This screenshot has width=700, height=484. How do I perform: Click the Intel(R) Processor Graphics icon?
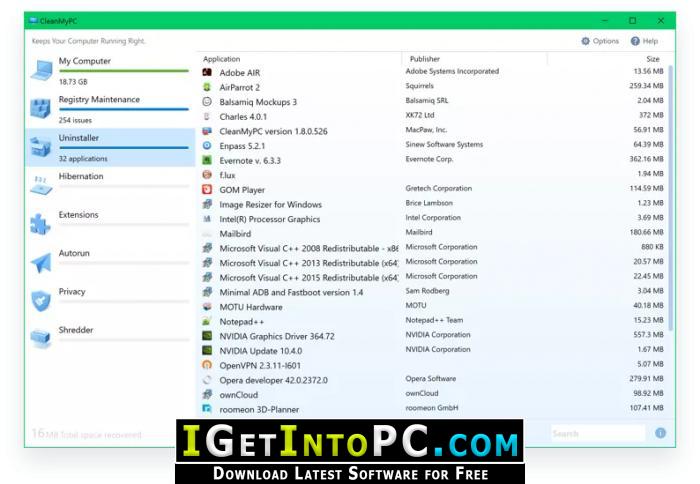pyautogui.click(x=207, y=219)
